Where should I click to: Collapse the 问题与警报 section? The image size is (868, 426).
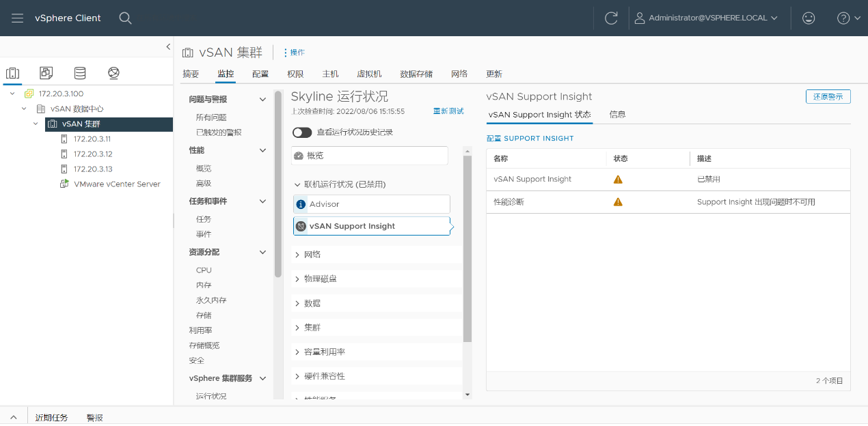click(x=262, y=100)
